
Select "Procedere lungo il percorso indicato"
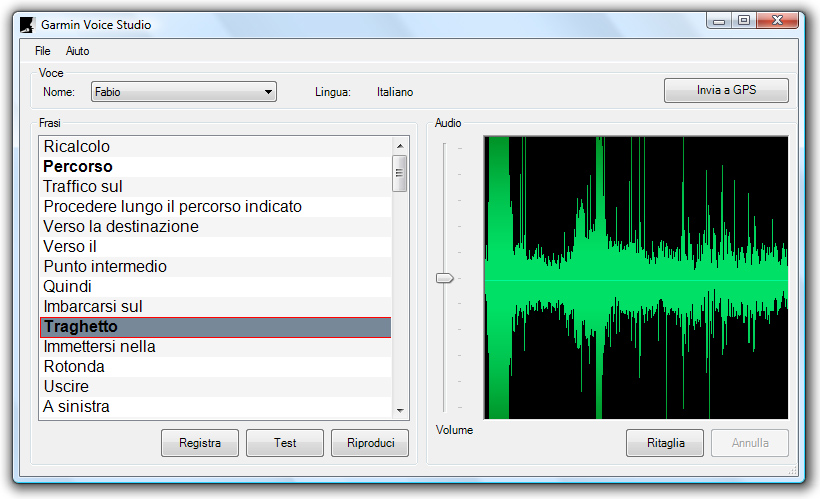tap(215, 207)
